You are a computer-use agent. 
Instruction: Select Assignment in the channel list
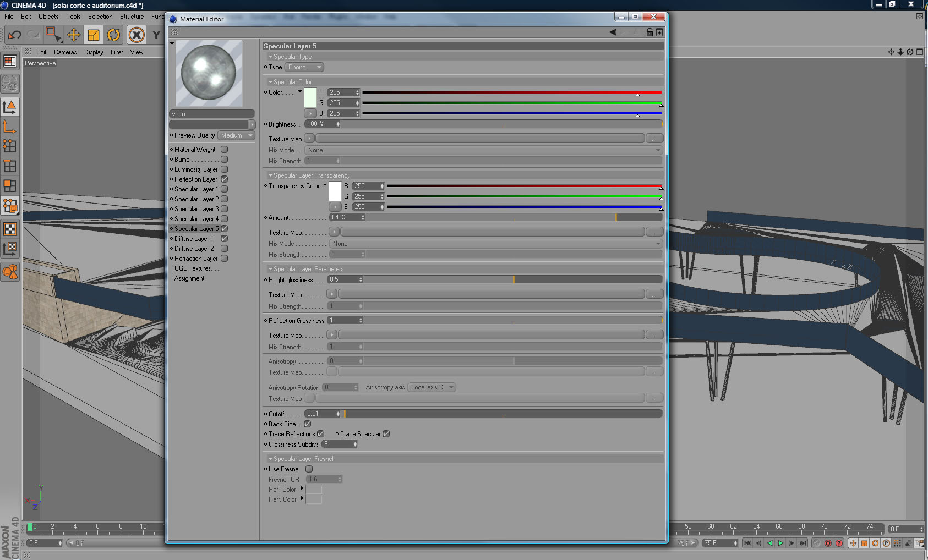pos(189,278)
